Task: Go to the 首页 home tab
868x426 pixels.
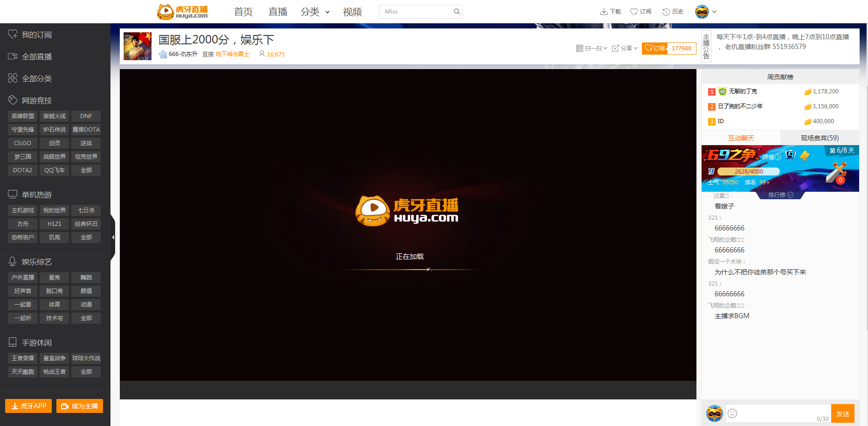Action: click(243, 12)
